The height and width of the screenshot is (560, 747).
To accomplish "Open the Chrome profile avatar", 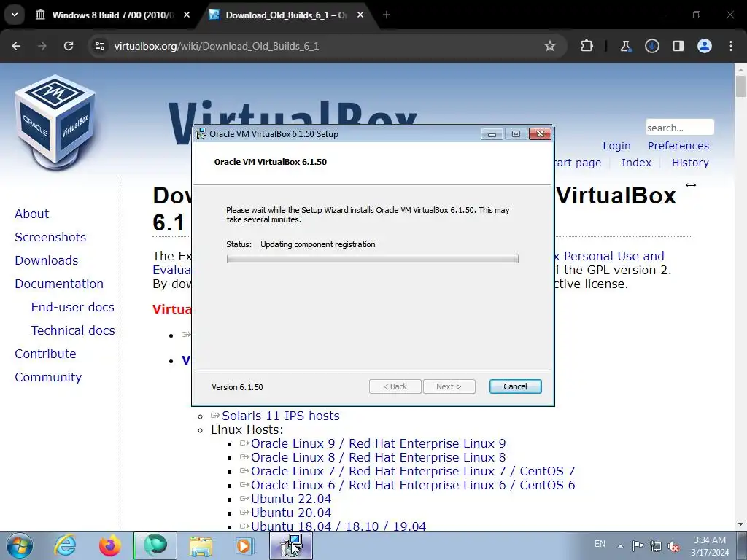I will tap(704, 46).
